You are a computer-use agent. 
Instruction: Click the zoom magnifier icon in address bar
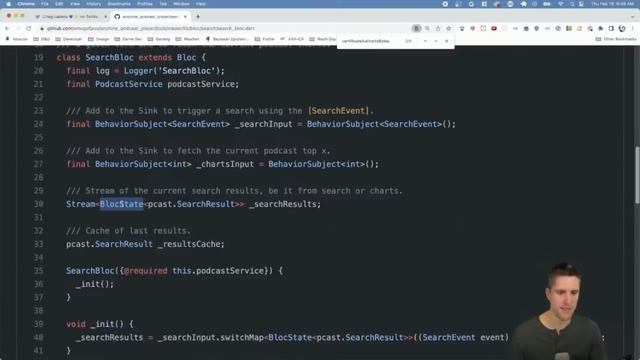tap(427, 29)
